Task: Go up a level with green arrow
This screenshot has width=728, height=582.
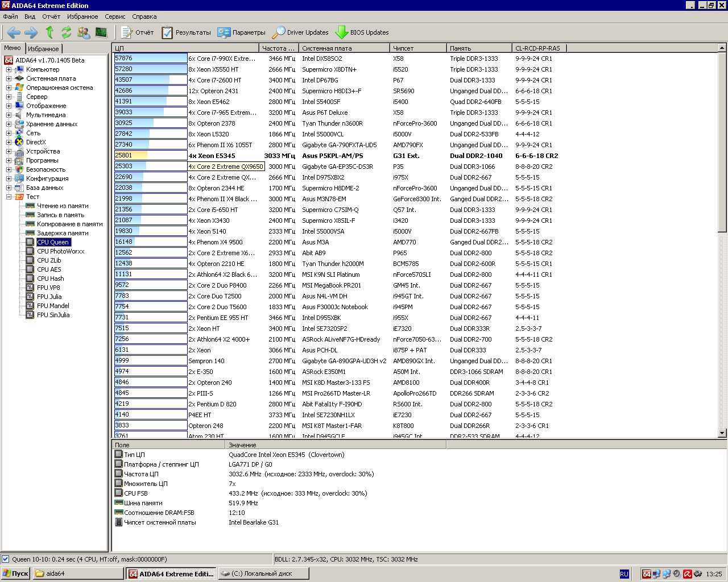Action: pyautogui.click(x=49, y=32)
